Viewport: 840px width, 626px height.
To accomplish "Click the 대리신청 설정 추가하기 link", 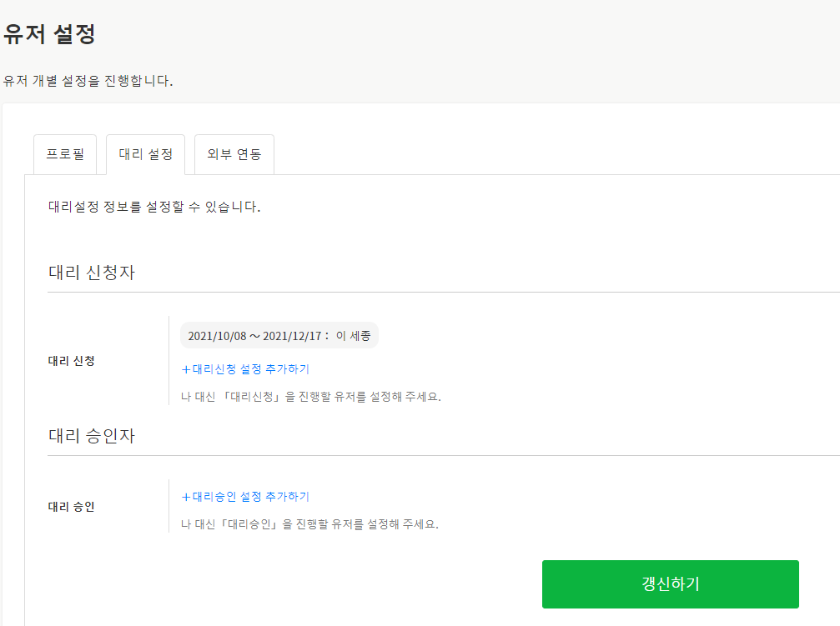I will (251, 368).
